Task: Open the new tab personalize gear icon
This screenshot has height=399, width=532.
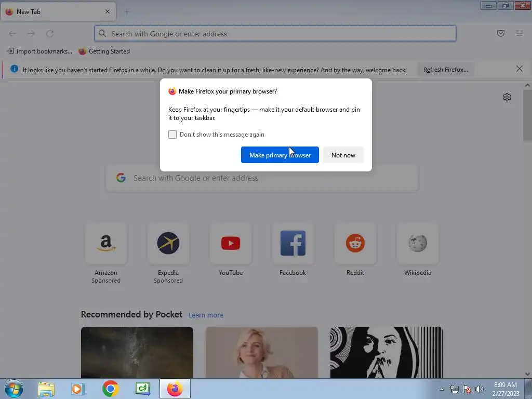Action: pyautogui.click(x=507, y=97)
